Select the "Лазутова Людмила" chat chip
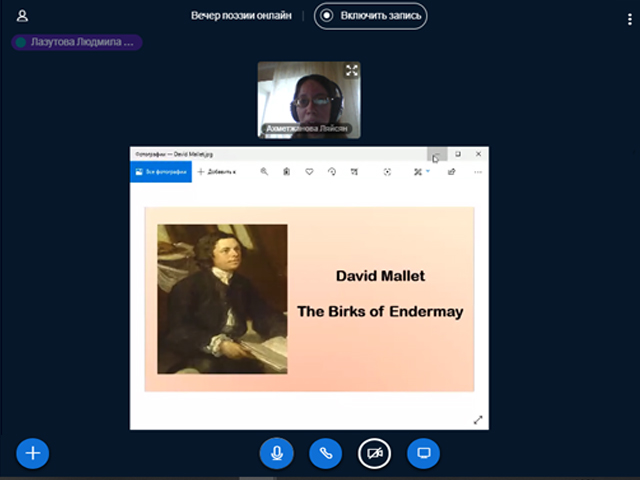The height and width of the screenshot is (480, 640). click(x=76, y=43)
